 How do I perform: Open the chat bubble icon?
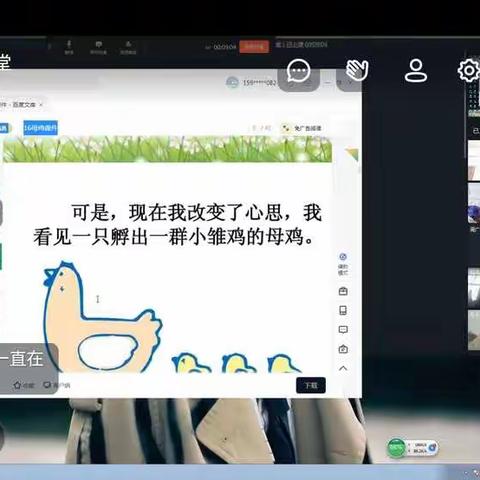pyautogui.click(x=298, y=70)
